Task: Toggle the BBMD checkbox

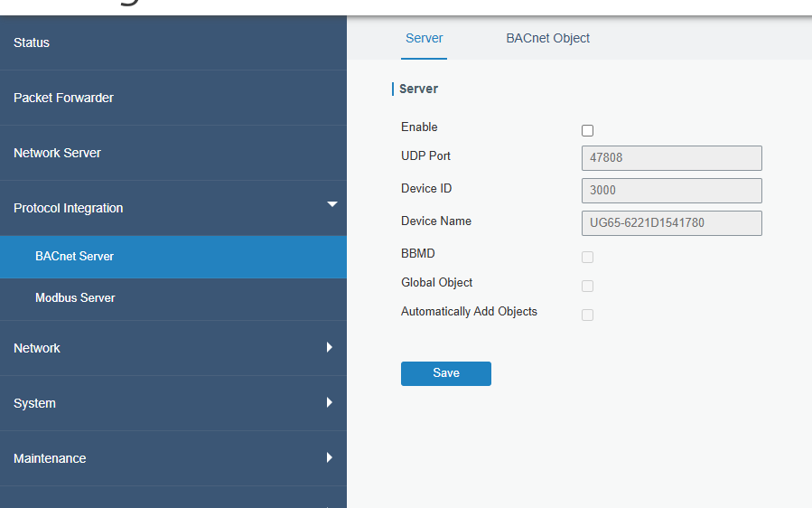Action: click(x=587, y=257)
